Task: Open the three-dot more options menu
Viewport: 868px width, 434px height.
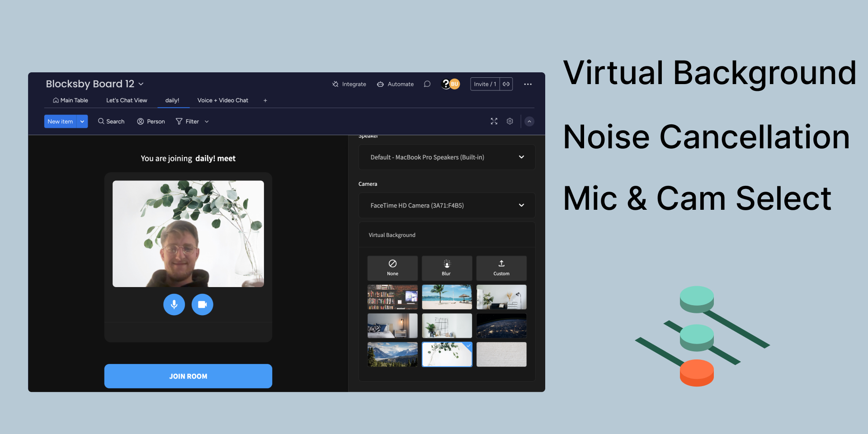Action: (528, 84)
